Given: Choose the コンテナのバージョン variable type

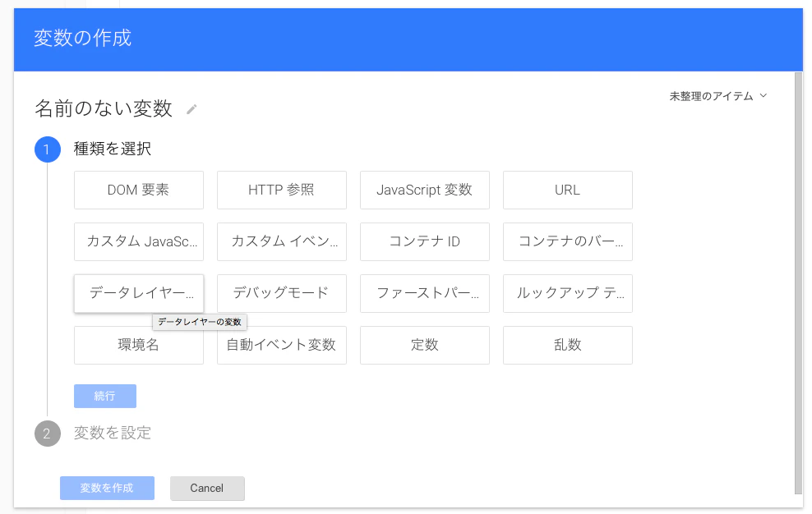Looking at the screenshot, I should (568, 241).
